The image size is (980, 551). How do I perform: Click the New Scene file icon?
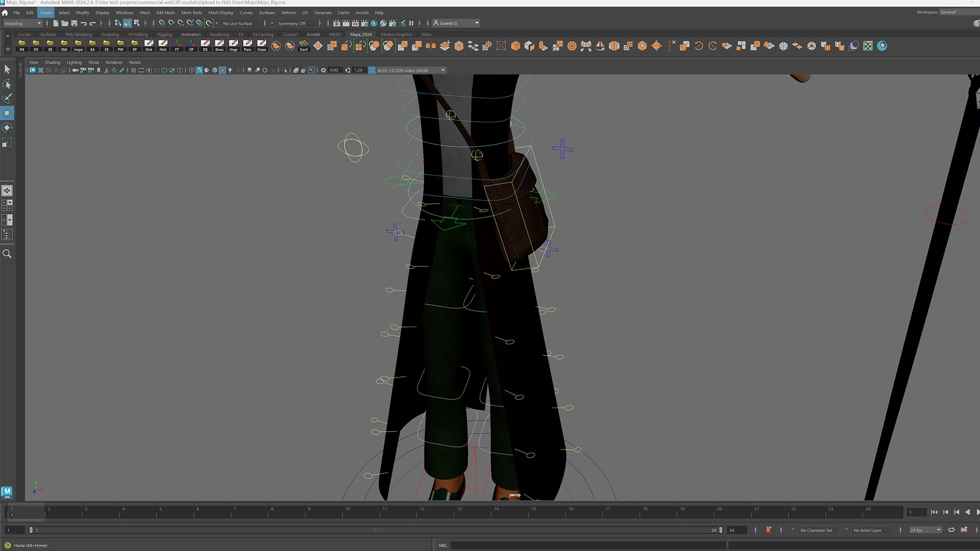click(56, 23)
